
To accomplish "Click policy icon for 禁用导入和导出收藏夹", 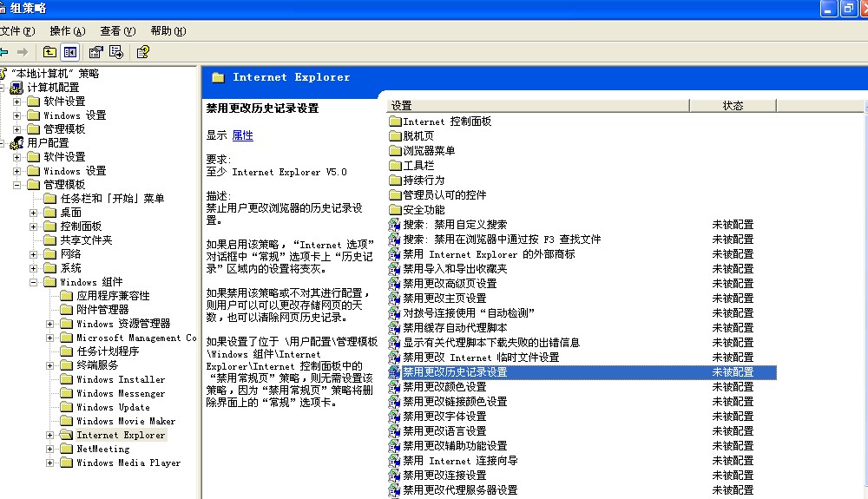I will click(x=394, y=269).
